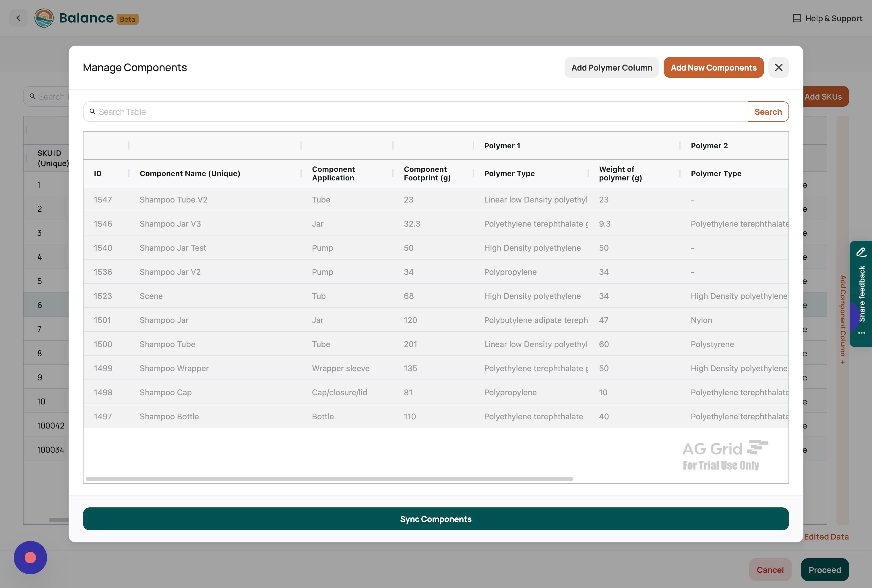Select cell 'Shampoo Tube' in row 1500

pos(167,344)
